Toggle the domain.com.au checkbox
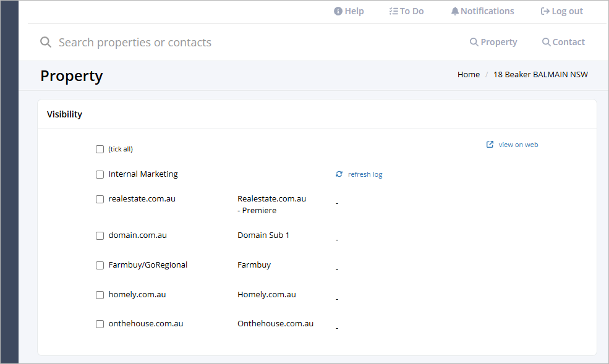The image size is (609, 364). click(x=100, y=236)
